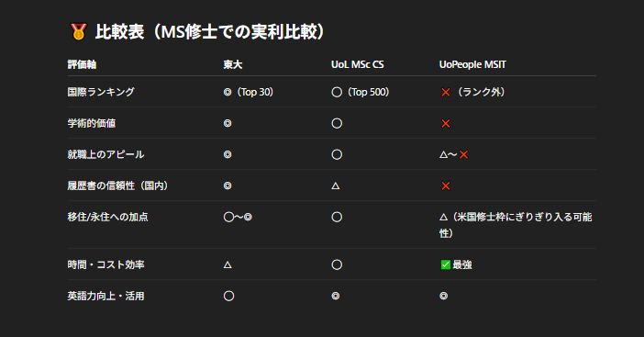Click the triangle in 東大 時間・コスト効率 cell

228,265
